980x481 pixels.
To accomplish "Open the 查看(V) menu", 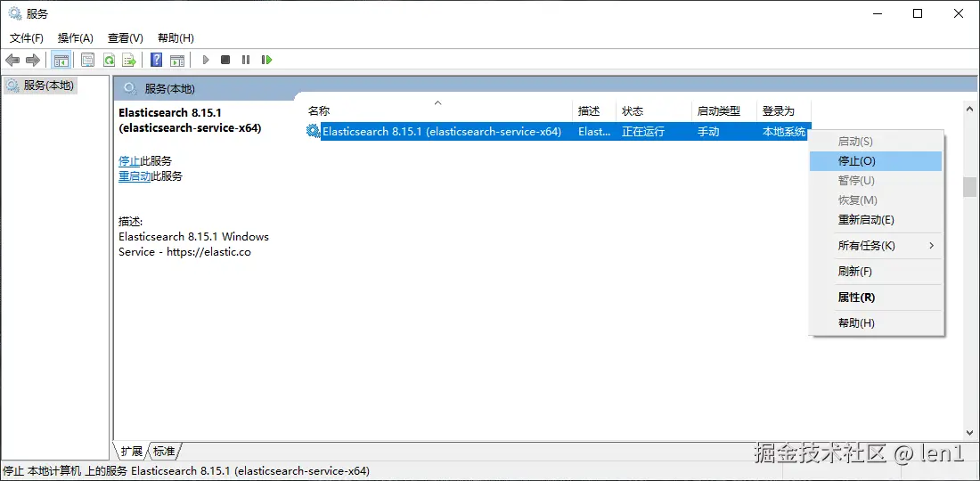I will 126,38.
